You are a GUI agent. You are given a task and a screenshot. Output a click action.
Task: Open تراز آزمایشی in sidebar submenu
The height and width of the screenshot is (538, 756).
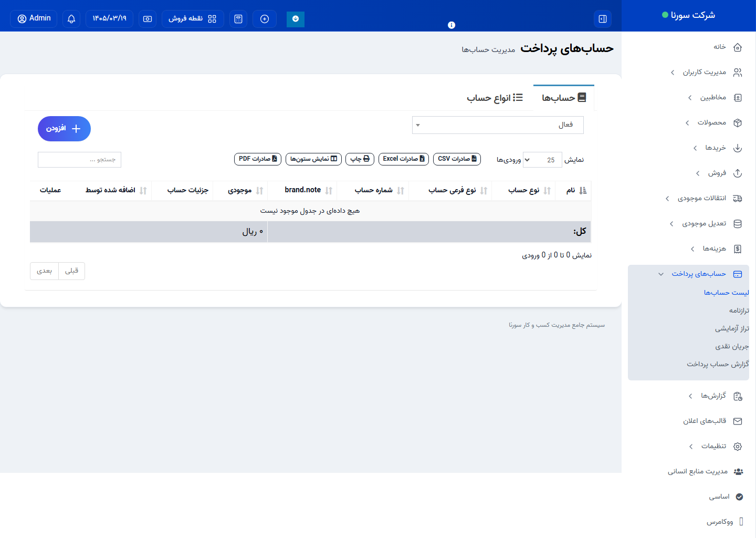coord(732,328)
